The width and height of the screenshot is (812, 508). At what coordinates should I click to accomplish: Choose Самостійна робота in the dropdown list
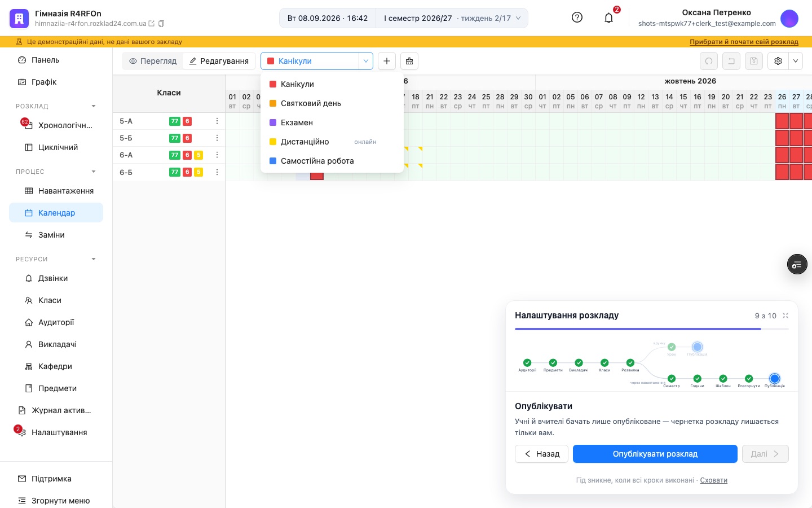pyautogui.click(x=332, y=161)
